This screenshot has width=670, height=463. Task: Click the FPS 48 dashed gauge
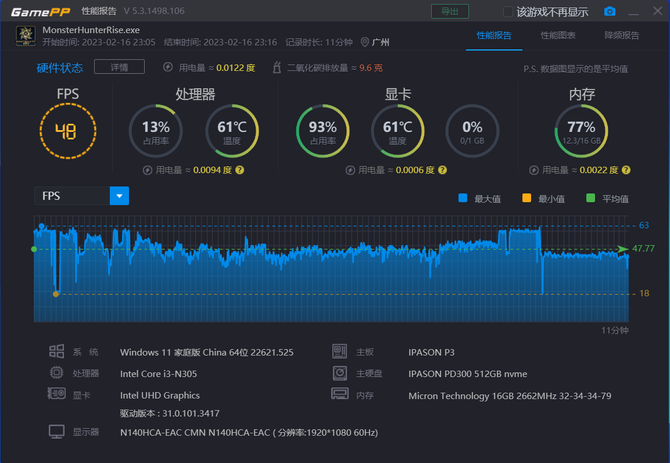click(68, 131)
